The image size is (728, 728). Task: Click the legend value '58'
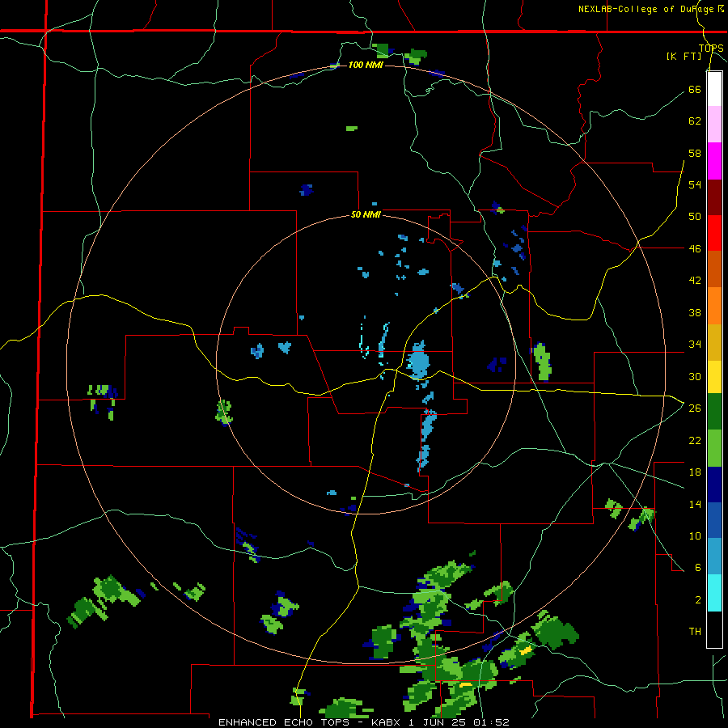695,153
